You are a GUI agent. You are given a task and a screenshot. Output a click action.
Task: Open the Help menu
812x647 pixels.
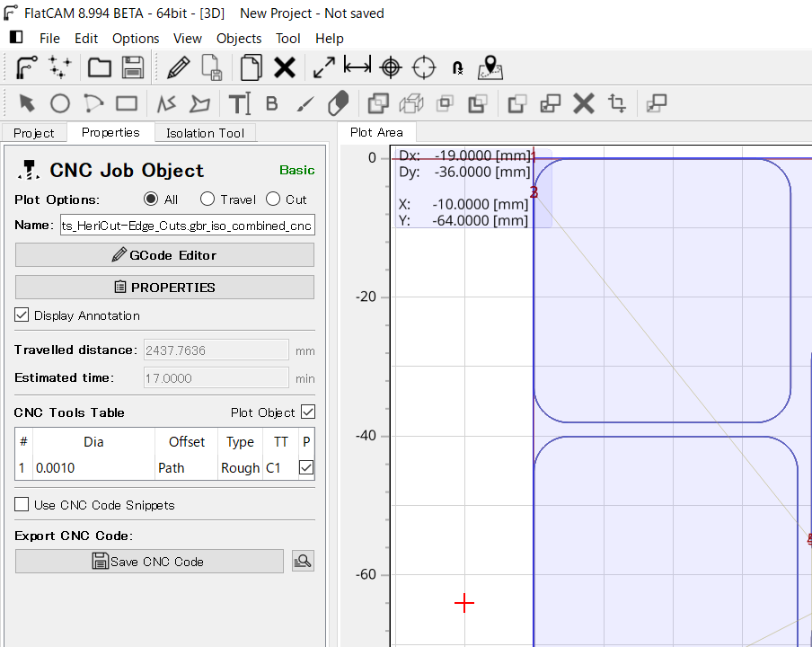330,39
